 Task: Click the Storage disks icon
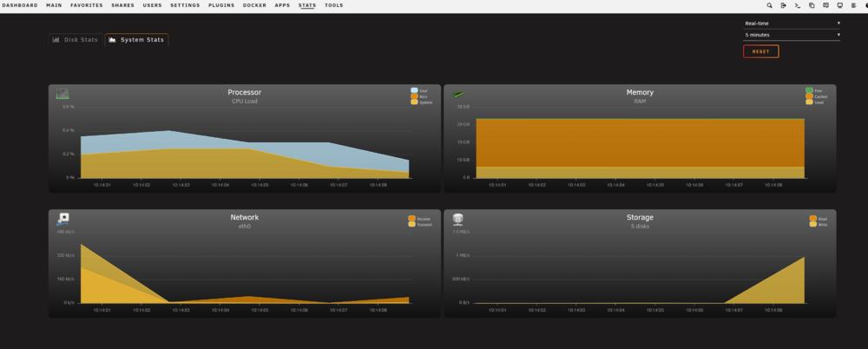point(457,220)
